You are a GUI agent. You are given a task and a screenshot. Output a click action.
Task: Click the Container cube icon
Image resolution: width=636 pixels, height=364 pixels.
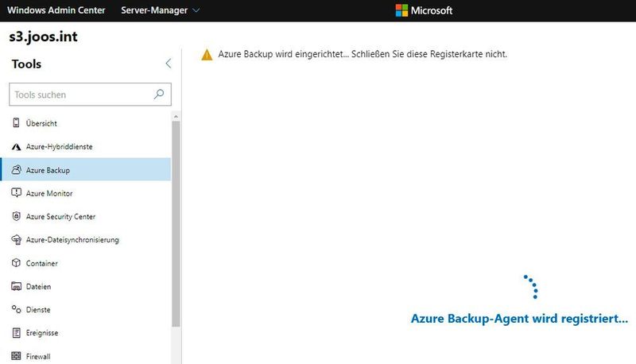tap(16, 262)
